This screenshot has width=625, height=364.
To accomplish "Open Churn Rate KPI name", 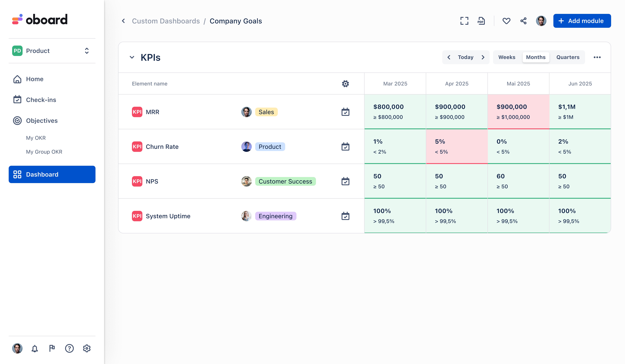I will tap(162, 147).
